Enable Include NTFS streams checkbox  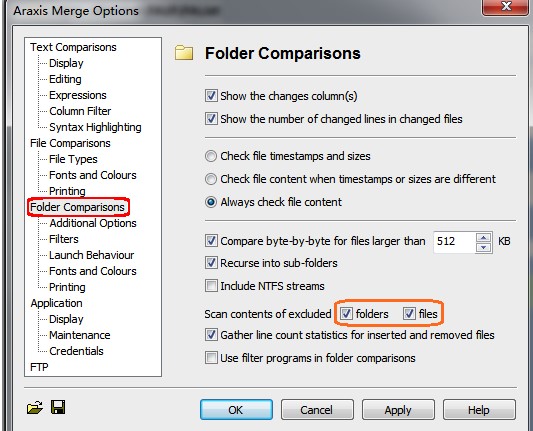[x=211, y=286]
